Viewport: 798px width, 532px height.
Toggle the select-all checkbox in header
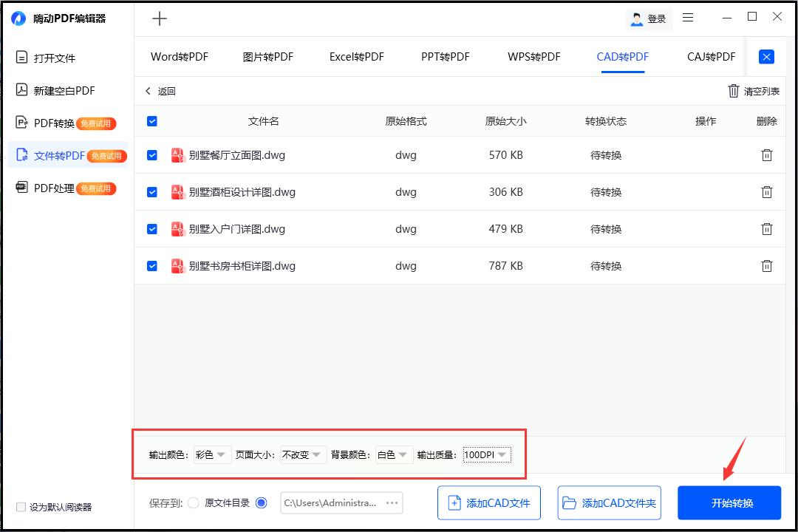point(152,121)
